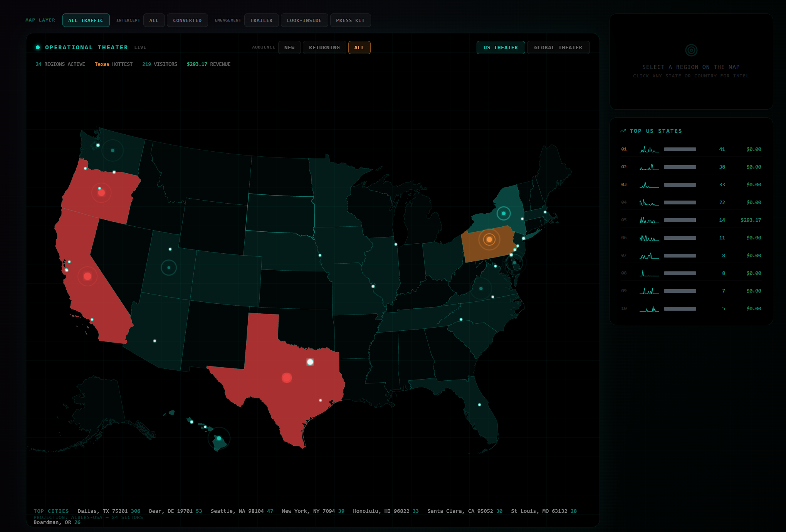
Task: Click the large white Dallas city dot
Action: 310,362
